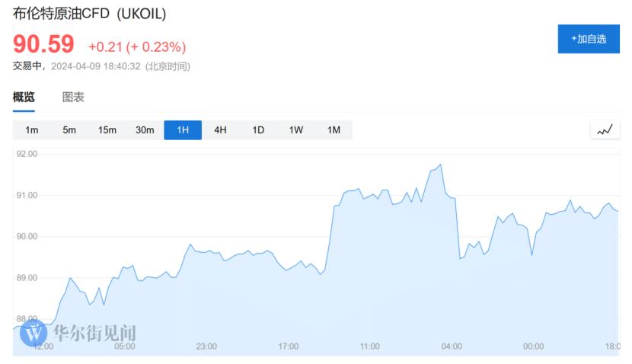Switch to the 概览 overview tab
Screen dimensions: 632x364
pos(24,97)
